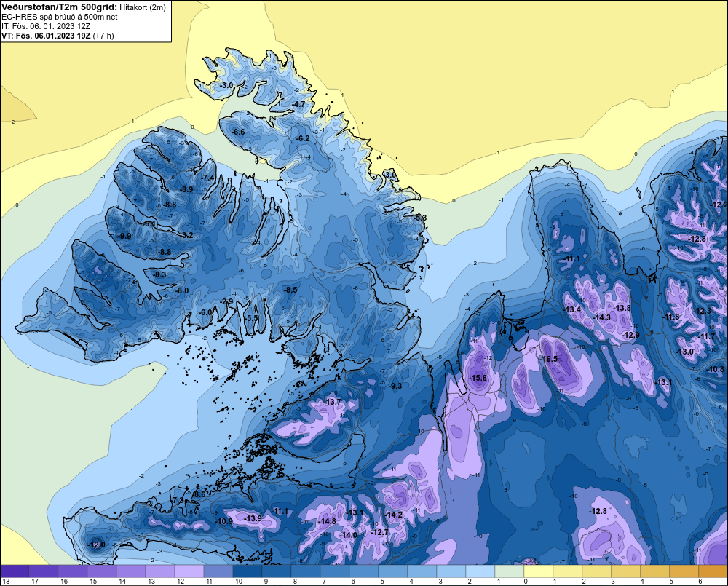This screenshot has height=586, width=728.
Task: Click the -8.6 temperature label
Action: (x=198, y=494)
